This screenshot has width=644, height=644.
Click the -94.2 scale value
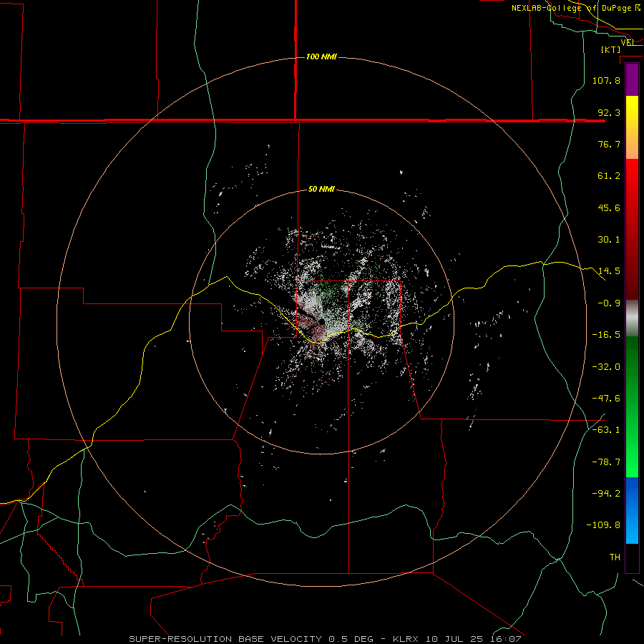tap(606, 493)
